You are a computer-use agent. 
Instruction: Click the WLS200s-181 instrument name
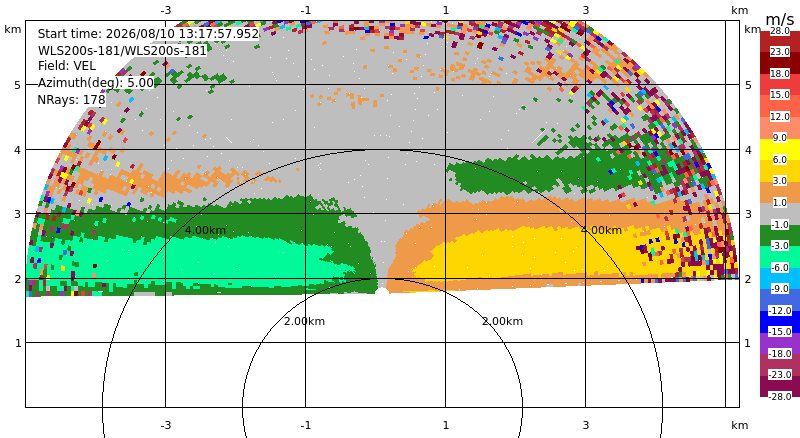point(122,51)
